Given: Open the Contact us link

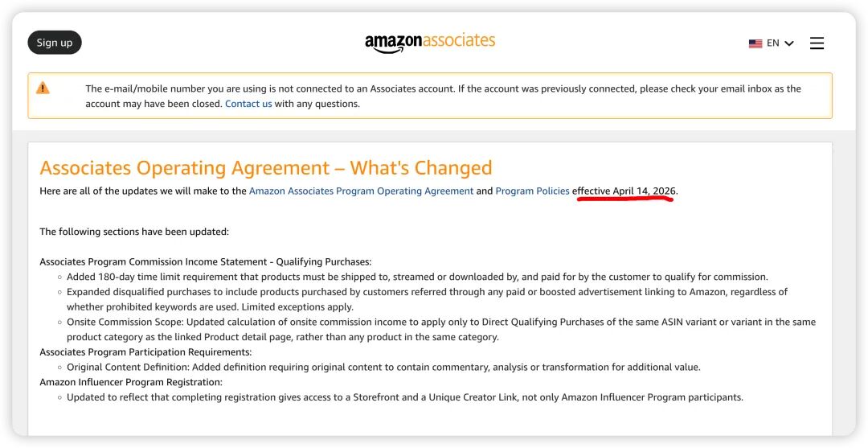Looking at the screenshot, I should point(248,104).
